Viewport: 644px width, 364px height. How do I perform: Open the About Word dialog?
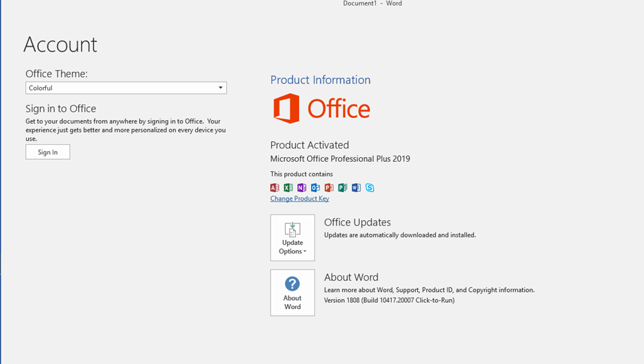(293, 293)
